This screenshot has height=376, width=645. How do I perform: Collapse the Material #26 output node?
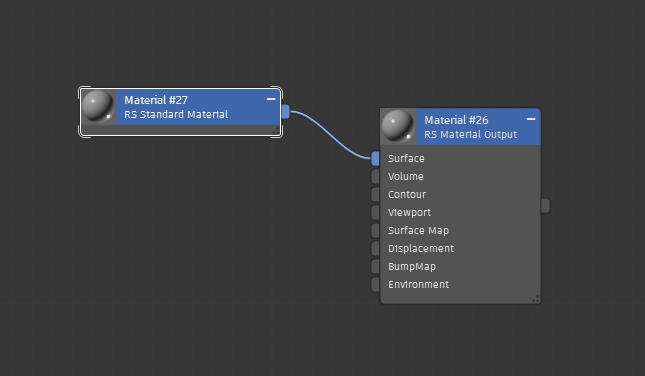pos(531,119)
